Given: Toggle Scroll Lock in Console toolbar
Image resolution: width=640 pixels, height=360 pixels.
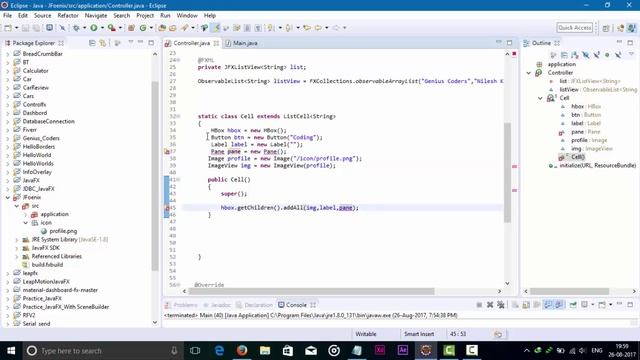Looking at the screenshot, I should point(526,305).
